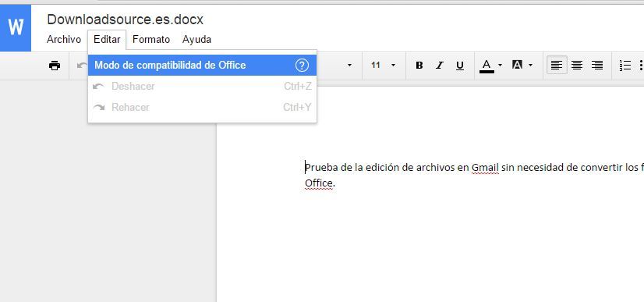Select Modo de compatibilidad de Office entry
This screenshot has height=302, width=644.
(202, 66)
